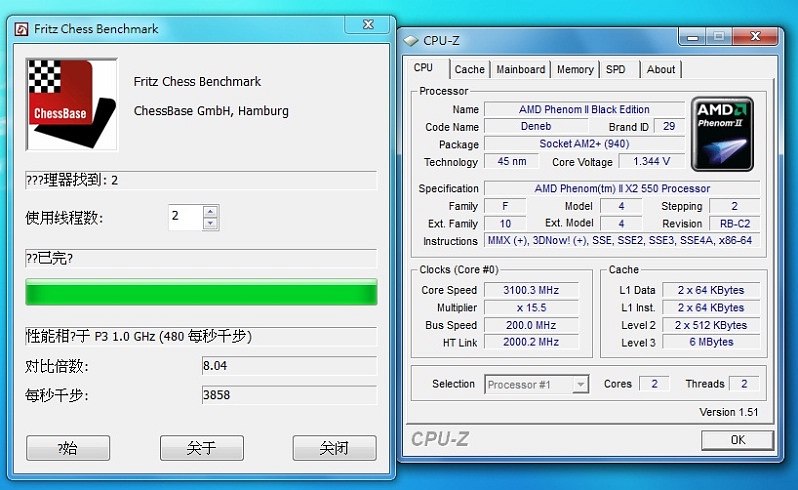This screenshot has width=798, height=490.
Task: Switch to the About tab in CPU-Z
Action: point(661,69)
